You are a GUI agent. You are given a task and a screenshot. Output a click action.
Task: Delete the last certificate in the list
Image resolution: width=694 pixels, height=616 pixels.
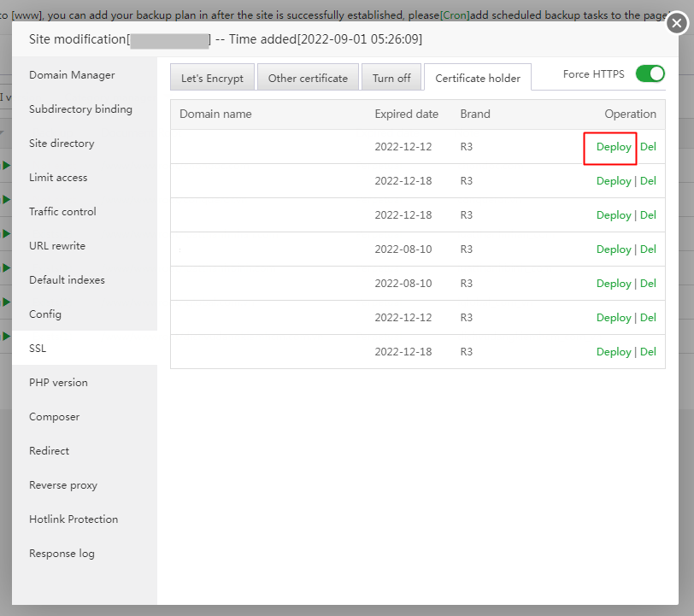pyautogui.click(x=648, y=352)
